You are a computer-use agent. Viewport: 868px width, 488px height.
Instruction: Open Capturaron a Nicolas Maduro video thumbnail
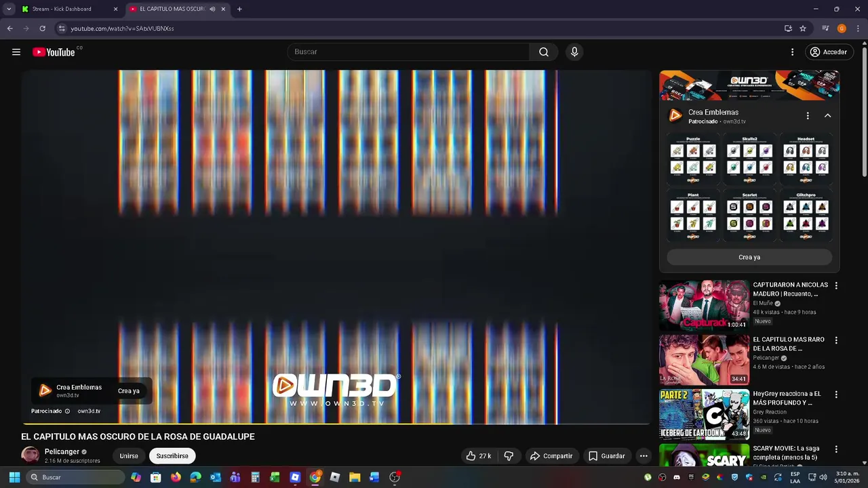click(x=704, y=306)
